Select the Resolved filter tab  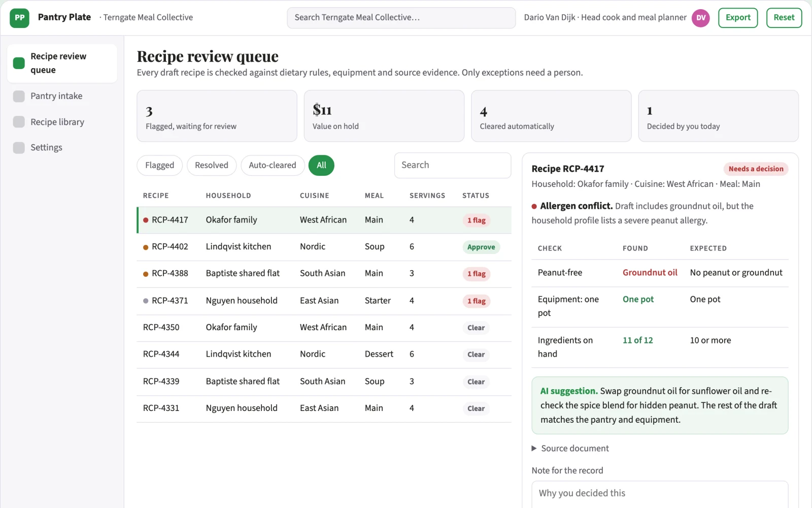212,165
